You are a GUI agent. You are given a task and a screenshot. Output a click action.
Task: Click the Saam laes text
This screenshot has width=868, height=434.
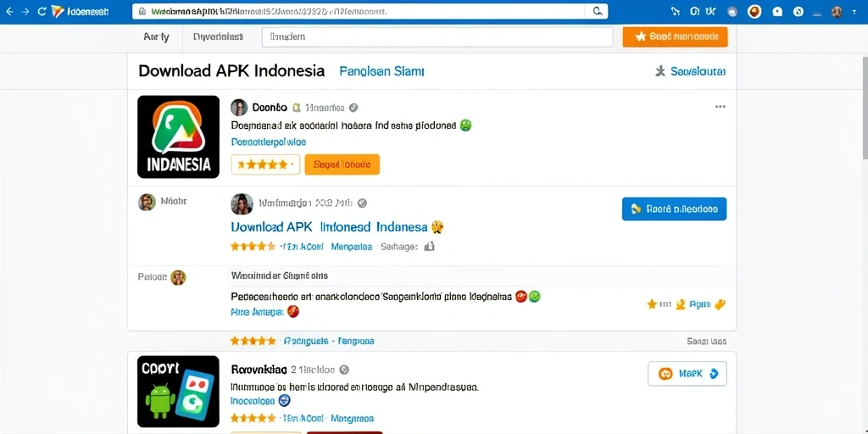coord(707,342)
